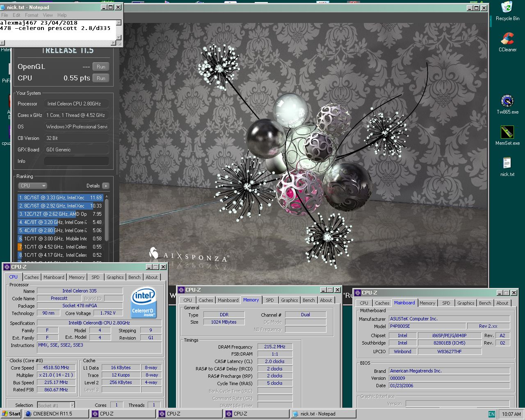The image size is (525, 420).
Task: Switch to nick.txt Notepad taskbar button
Action: (323, 413)
